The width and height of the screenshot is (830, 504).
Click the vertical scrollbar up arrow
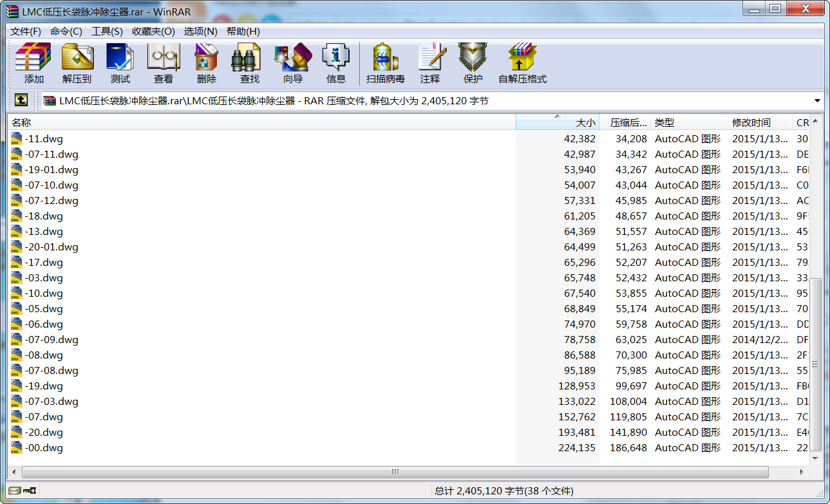pos(816,121)
